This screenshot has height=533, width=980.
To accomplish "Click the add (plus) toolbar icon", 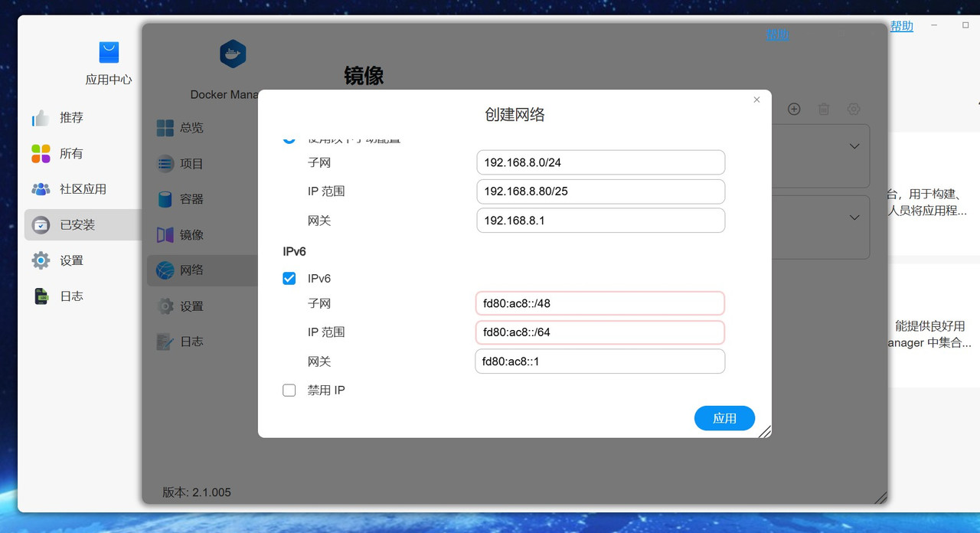I will tap(794, 110).
